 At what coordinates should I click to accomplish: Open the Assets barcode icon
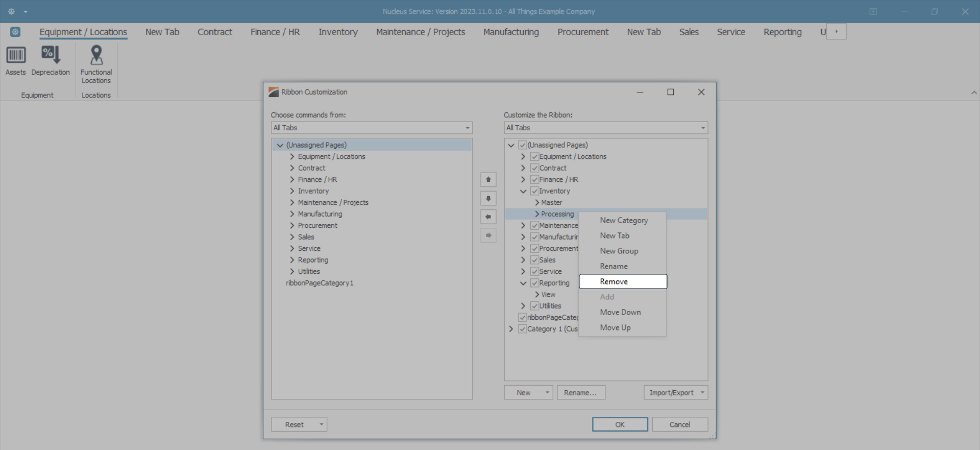[x=16, y=55]
